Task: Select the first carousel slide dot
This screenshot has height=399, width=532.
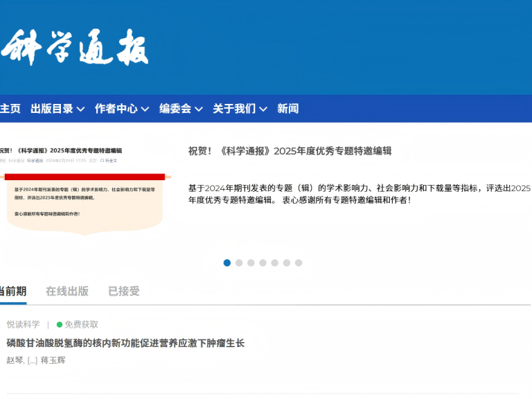Action: coord(227,263)
